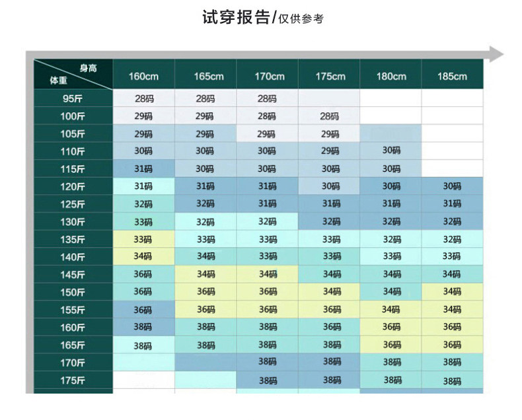The image size is (522, 420).
Task: Select the 160cm column header
Action: click(x=143, y=74)
